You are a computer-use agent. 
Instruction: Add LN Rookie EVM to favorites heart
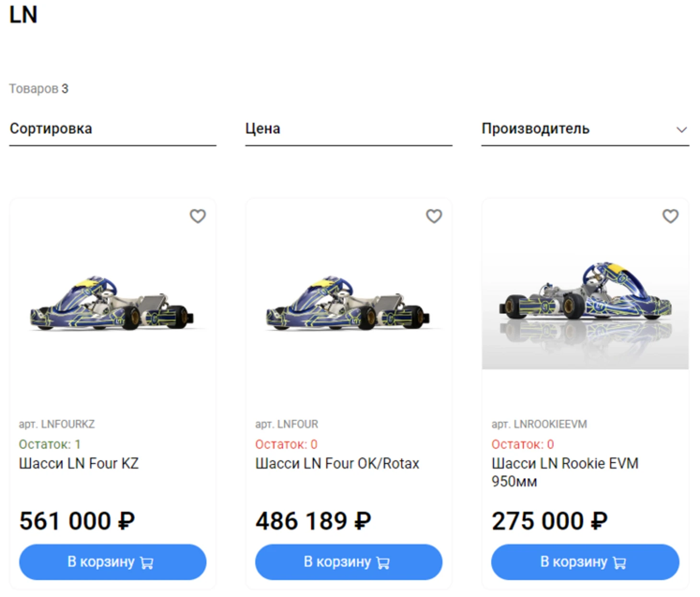670,216
